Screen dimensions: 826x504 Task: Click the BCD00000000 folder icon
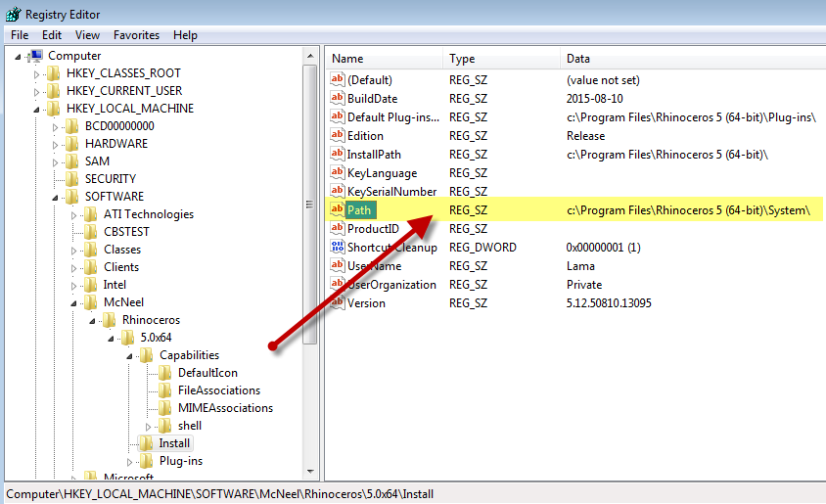coord(72,126)
